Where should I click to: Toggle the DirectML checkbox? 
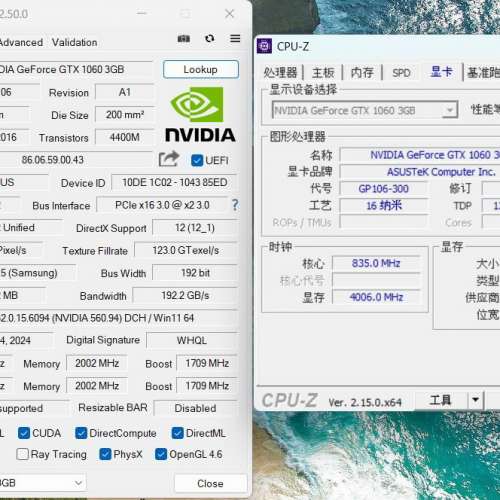coord(177,433)
